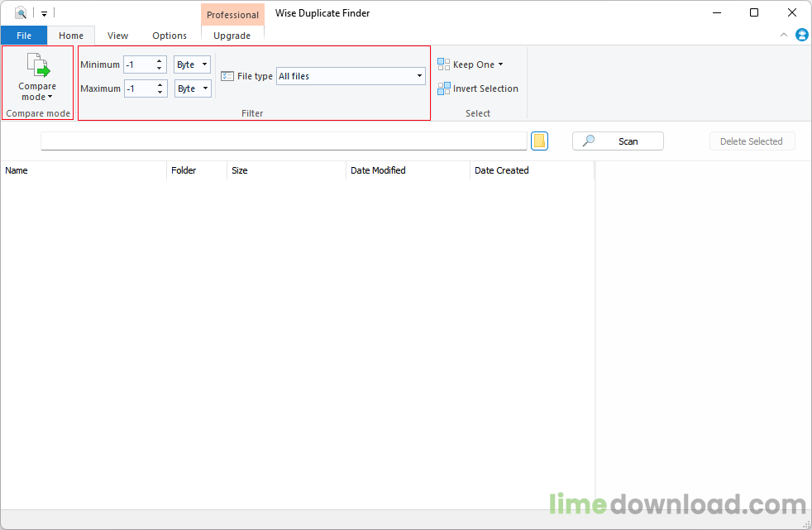
Task: Click the File type checklist icon
Action: coord(227,76)
